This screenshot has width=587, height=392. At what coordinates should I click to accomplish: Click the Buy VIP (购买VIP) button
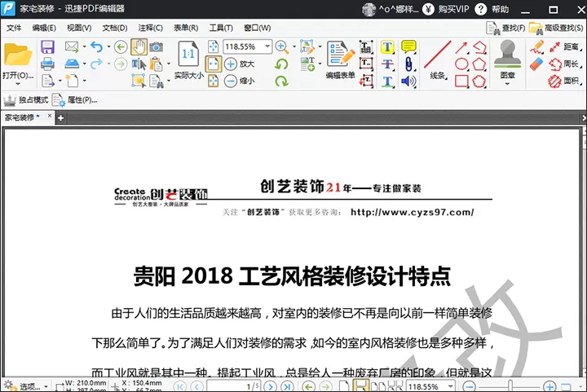(x=445, y=9)
